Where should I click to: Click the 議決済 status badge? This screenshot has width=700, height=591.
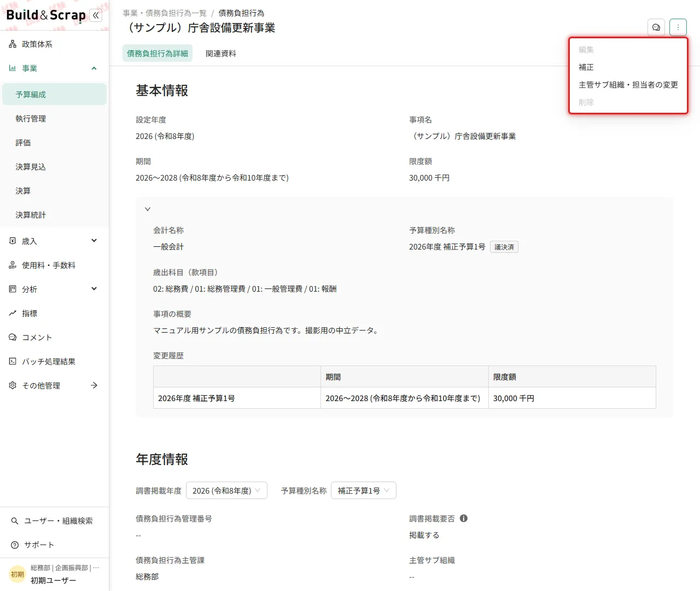click(x=504, y=247)
